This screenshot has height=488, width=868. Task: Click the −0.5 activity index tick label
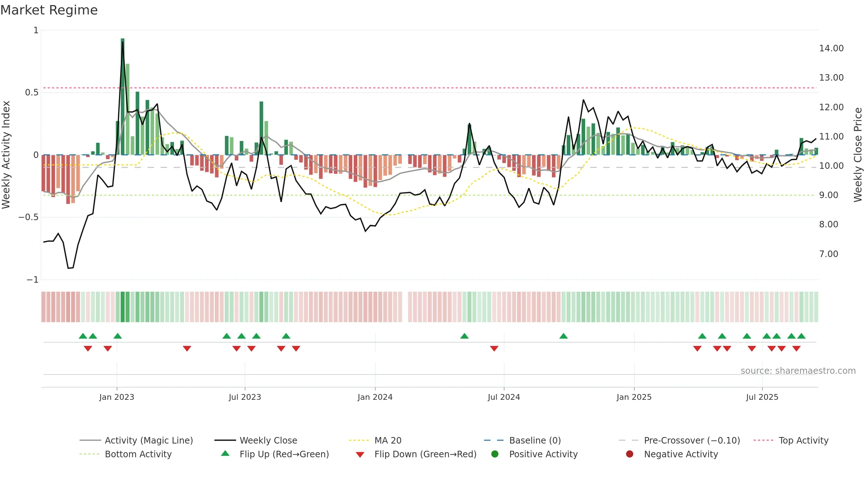pos(29,217)
